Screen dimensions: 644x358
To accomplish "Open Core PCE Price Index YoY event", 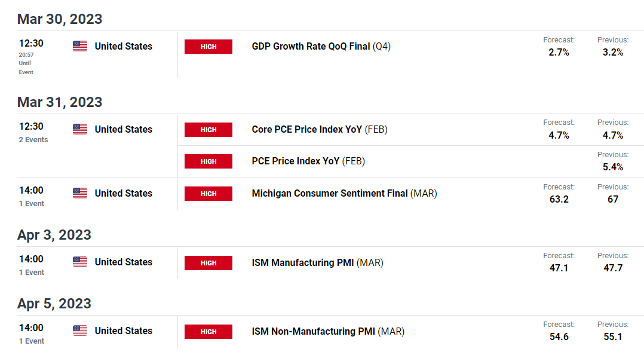I will point(320,130).
